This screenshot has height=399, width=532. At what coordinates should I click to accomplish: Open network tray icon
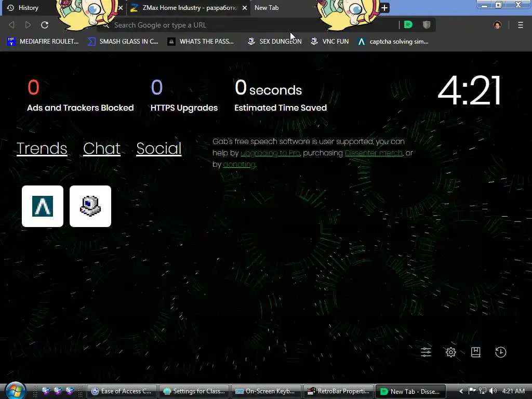click(483, 391)
